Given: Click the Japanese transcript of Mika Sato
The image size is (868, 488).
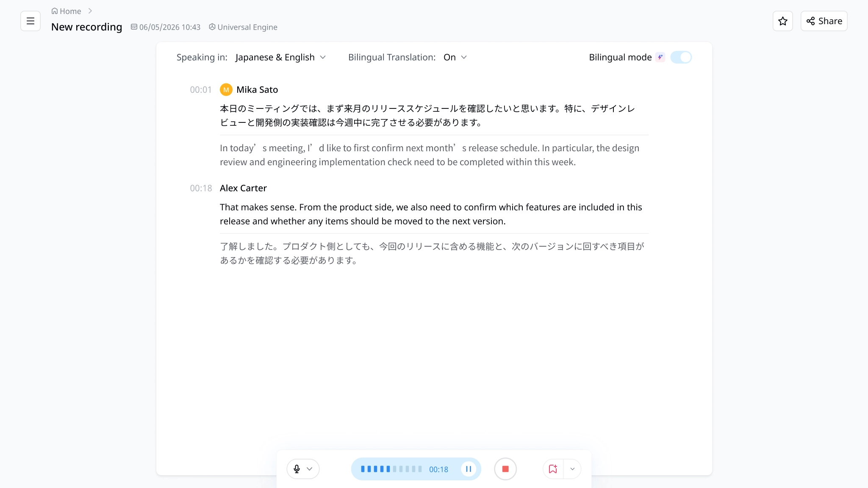Looking at the screenshot, I should click(428, 115).
